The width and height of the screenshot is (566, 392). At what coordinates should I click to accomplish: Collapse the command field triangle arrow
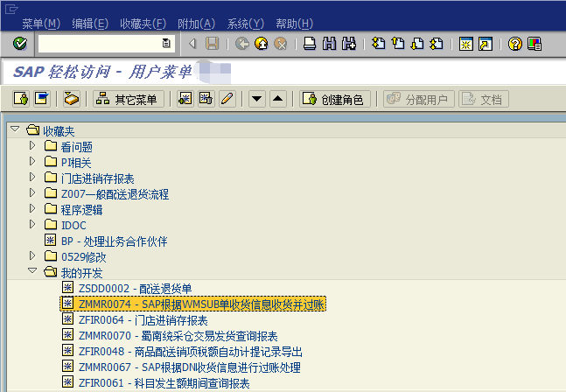coord(192,44)
